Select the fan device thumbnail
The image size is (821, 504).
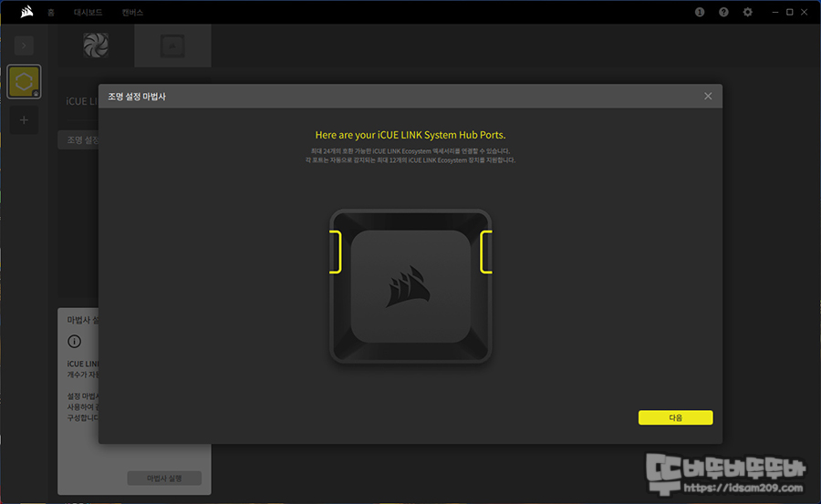(96, 45)
